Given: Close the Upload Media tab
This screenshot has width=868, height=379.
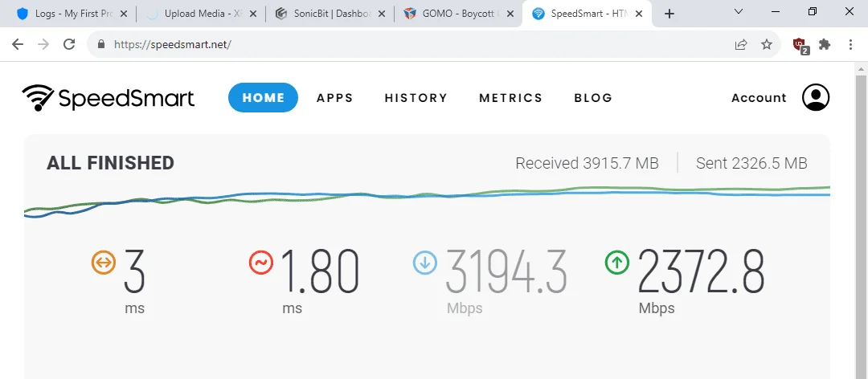Looking at the screenshot, I should click(253, 14).
